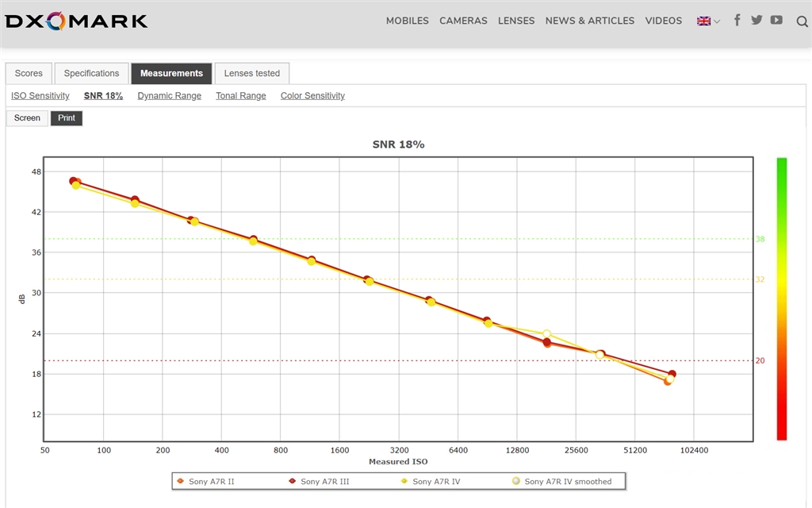The height and width of the screenshot is (508, 812).
Task: Open the MOBILES menu
Action: 407,21
